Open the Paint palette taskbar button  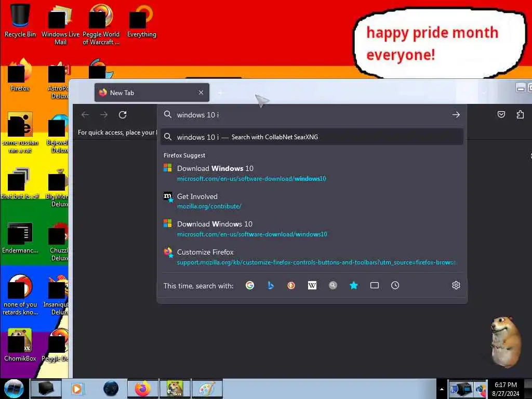[207, 389]
